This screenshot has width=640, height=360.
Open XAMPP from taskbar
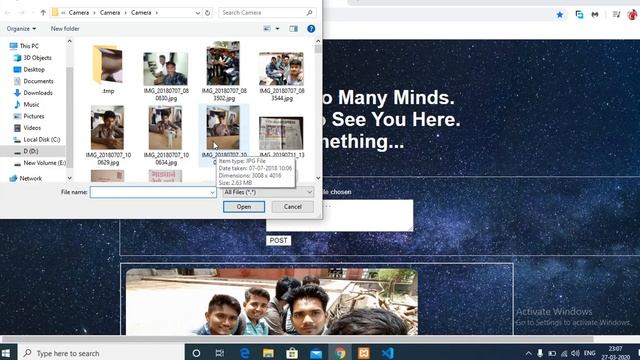tap(364, 353)
